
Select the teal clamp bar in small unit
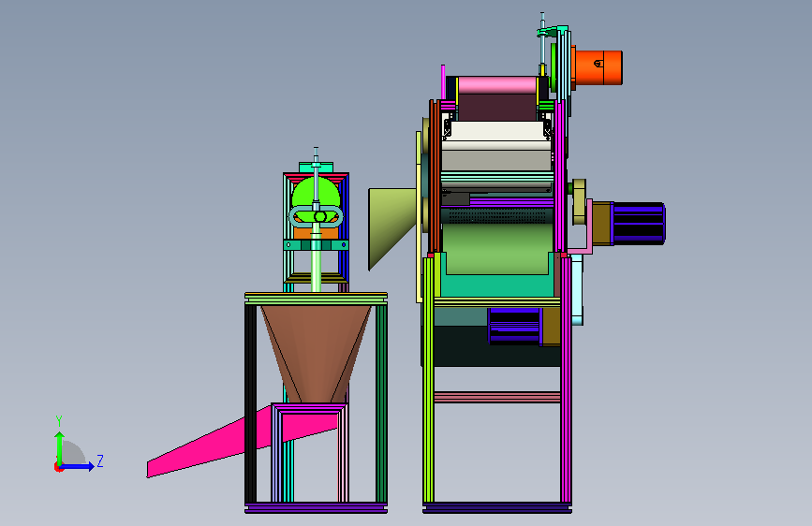tap(316, 245)
